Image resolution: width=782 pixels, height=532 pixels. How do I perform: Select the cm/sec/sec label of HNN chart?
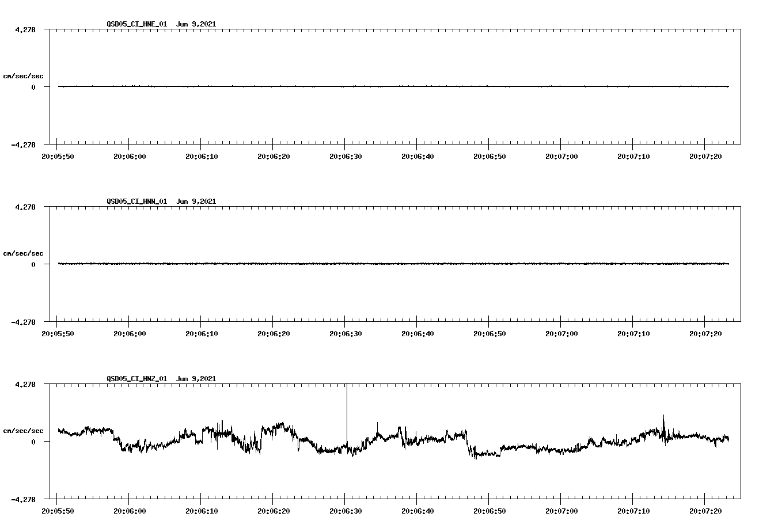23,253
